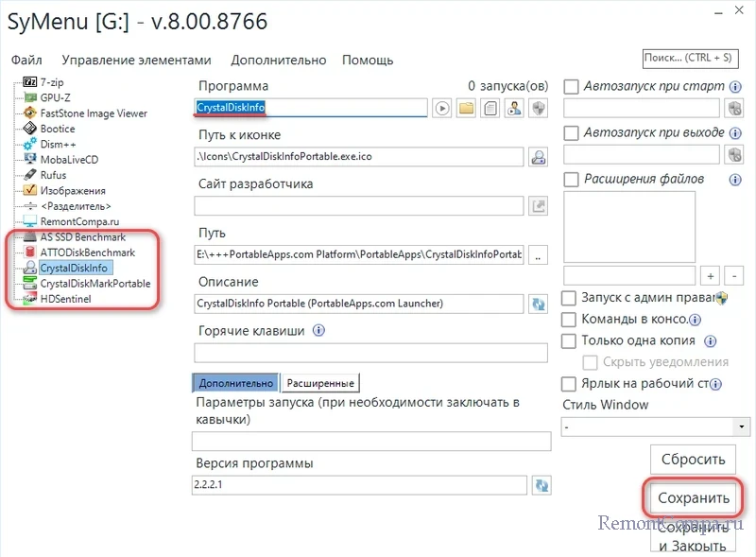Image resolution: width=756 pixels, height=557 pixels.
Task: Click the Сбросить button
Action: tap(693, 460)
